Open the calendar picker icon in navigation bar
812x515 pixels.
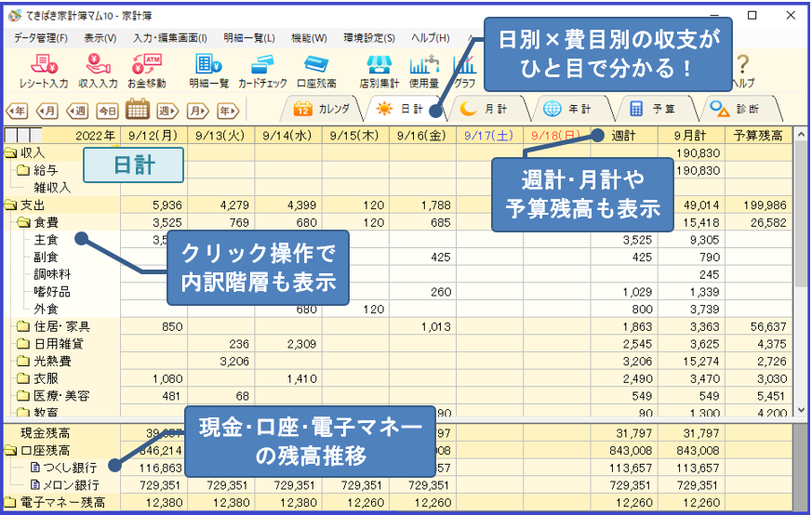coord(138,109)
